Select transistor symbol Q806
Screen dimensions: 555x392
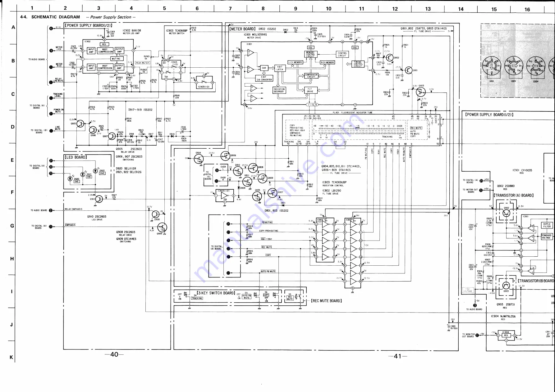226,156
